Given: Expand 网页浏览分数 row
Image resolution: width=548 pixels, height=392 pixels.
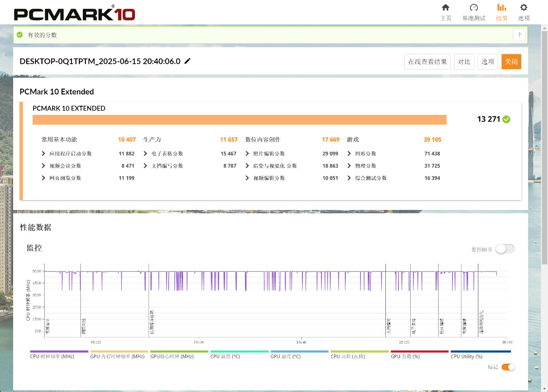Looking at the screenshot, I should coord(43,178).
